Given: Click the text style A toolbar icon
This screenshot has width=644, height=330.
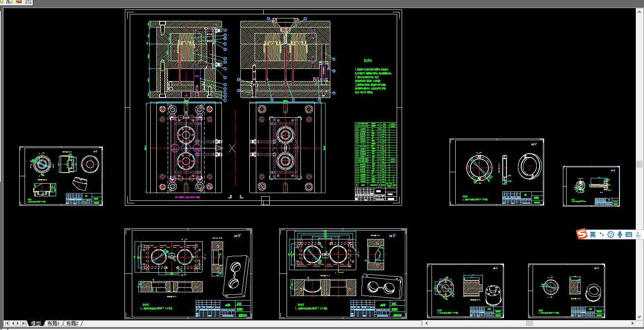Looking at the screenshot, I should tap(9, 2).
